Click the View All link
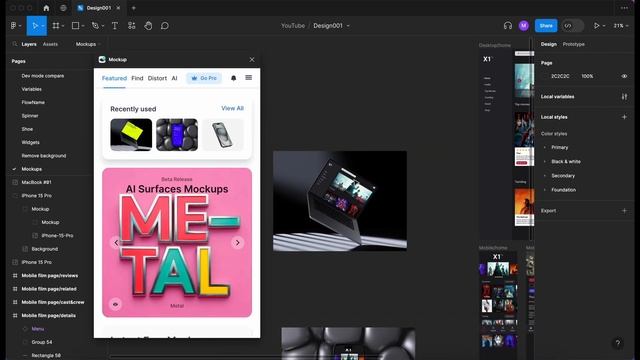 click(232, 108)
